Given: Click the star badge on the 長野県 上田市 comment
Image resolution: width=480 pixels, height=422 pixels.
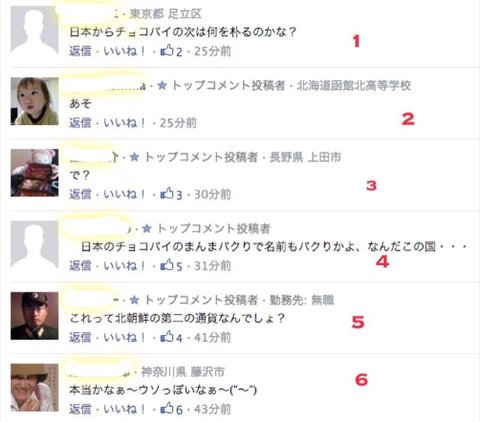Looking at the screenshot, I should click(134, 157).
